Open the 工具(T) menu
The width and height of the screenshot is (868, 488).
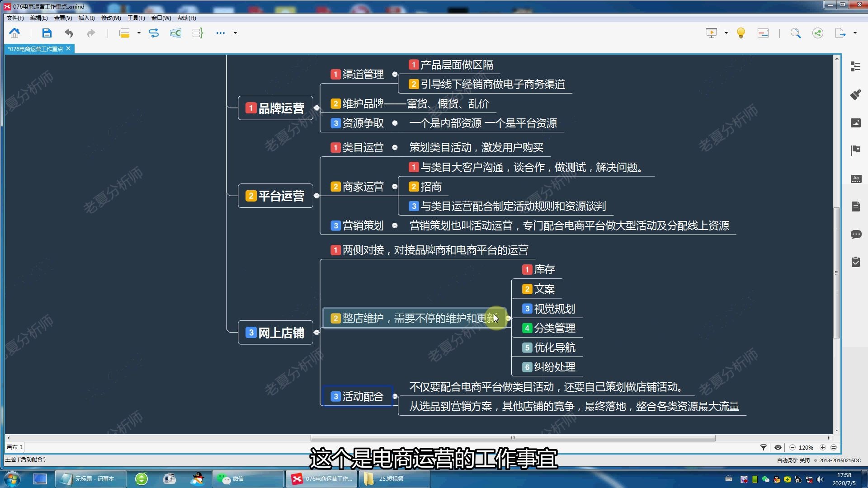pyautogui.click(x=136, y=18)
